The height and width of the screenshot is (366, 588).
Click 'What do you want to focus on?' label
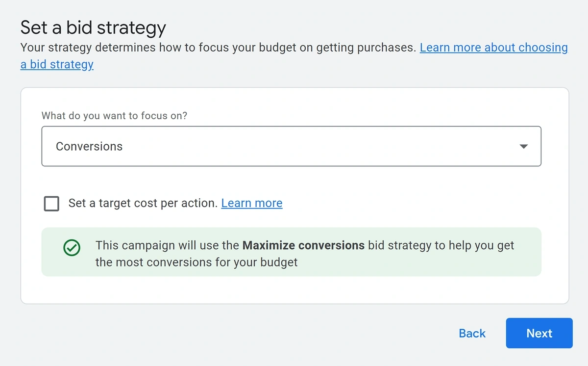(114, 116)
